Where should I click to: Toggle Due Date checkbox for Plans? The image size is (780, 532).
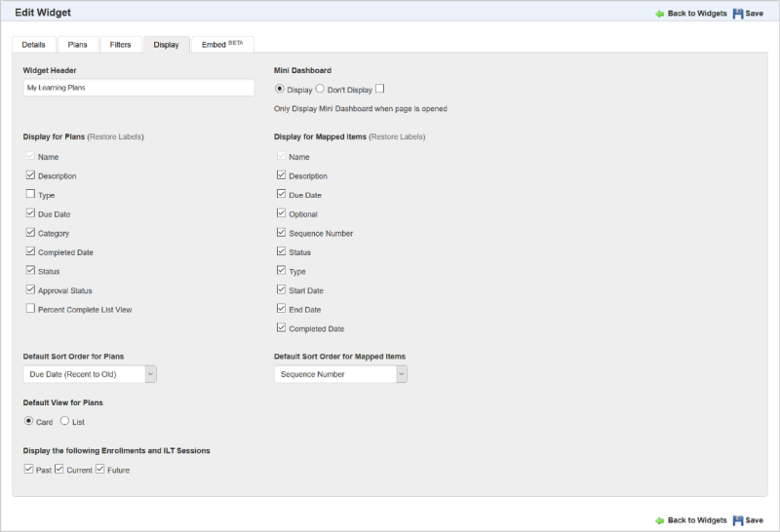[30, 212]
